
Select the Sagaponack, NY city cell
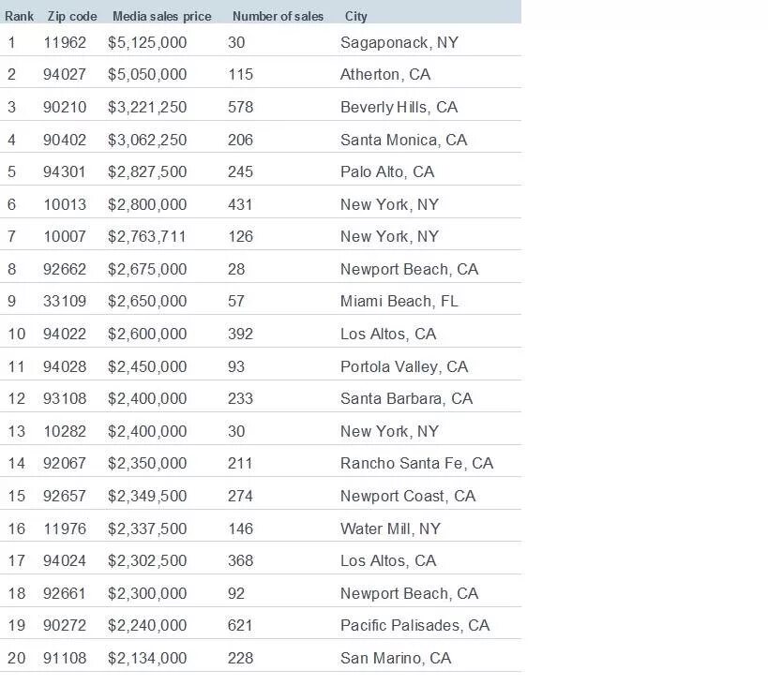[x=399, y=42]
